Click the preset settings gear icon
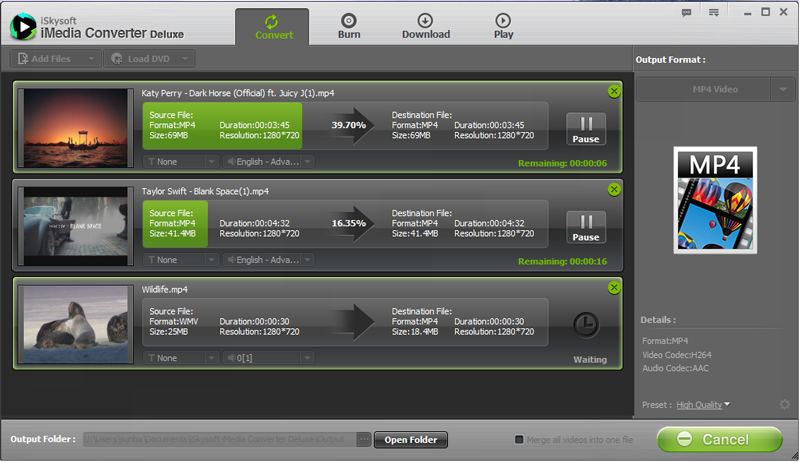Viewport: 800px width, 462px height. coord(784,405)
